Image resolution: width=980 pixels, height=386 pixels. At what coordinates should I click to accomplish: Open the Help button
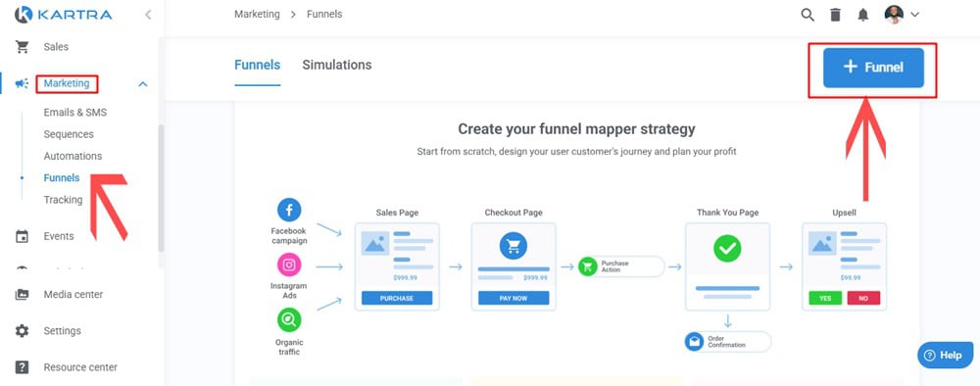point(945,355)
